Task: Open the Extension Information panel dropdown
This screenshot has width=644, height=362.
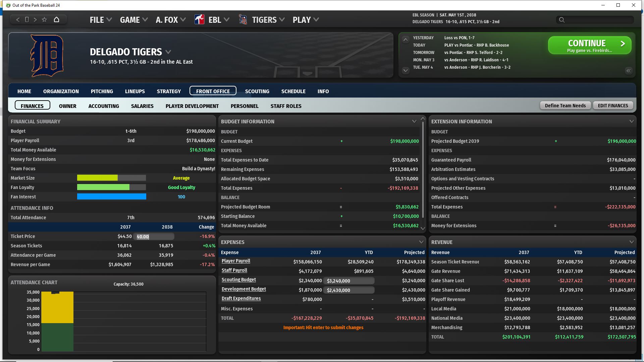Action: point(631,121)
